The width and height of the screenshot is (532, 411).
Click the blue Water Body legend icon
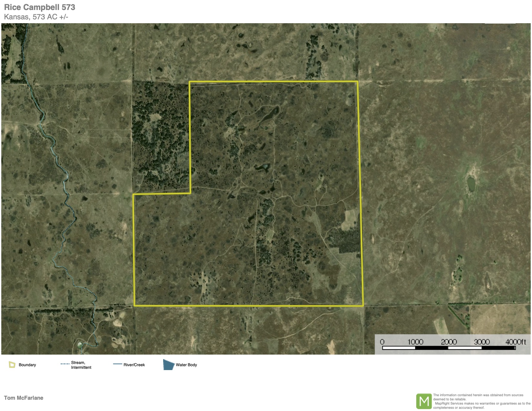point(168,365)
